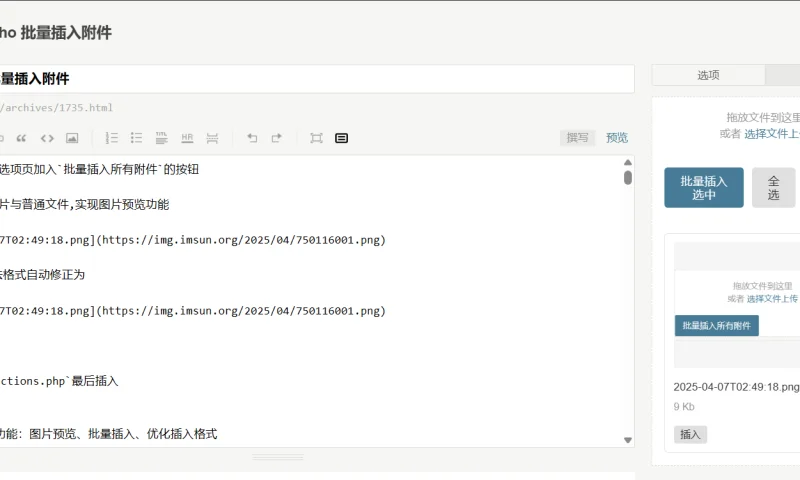Click the 插入 button under the png file
Viewport: 800px width, 480px height.
[x=690, y=435]
